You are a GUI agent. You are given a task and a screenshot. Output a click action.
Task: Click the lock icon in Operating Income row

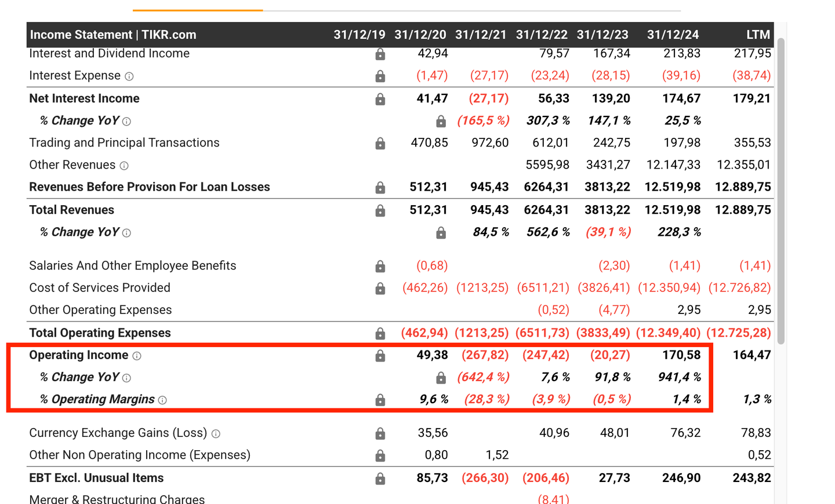(x=380, y=356)
